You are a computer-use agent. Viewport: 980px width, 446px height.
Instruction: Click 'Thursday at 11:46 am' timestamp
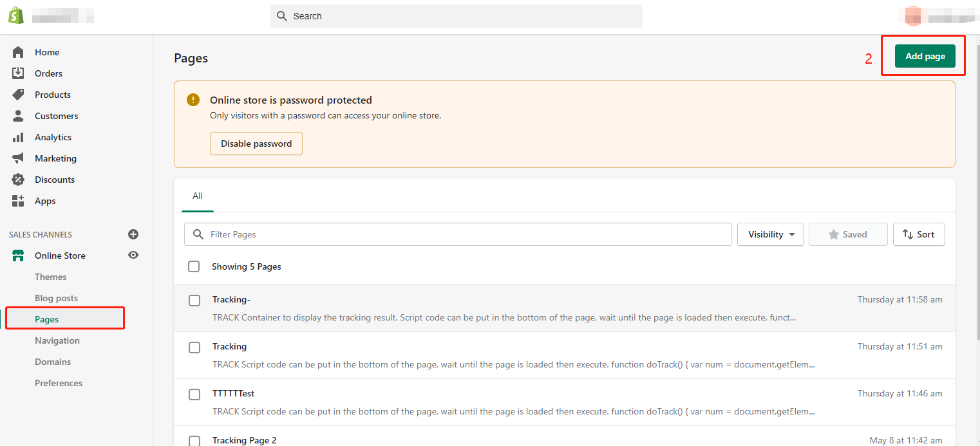tap(900, 393)
